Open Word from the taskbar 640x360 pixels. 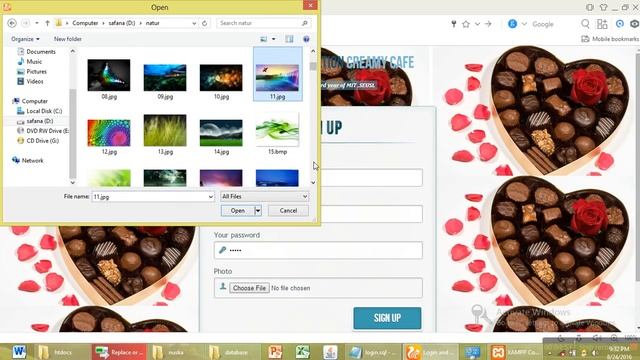click(x=19, y=351)
